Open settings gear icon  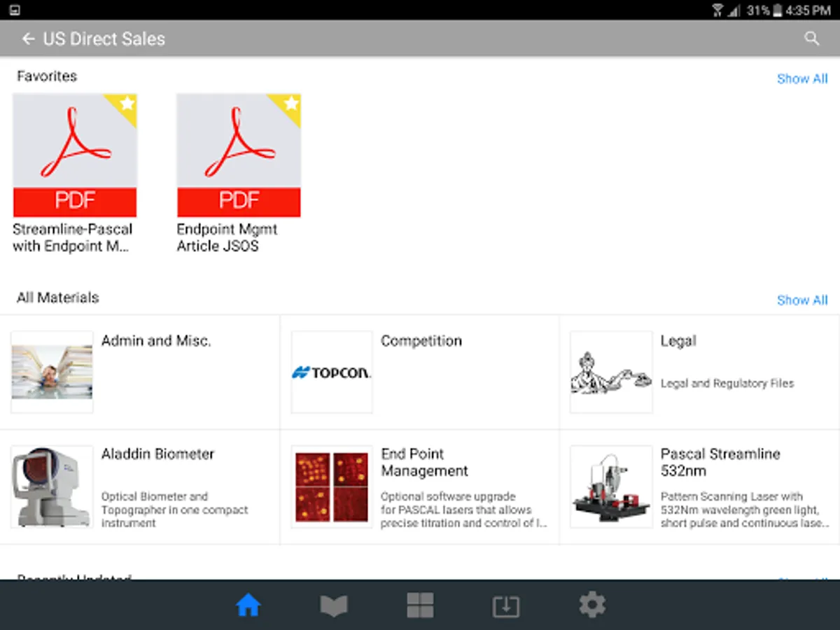pyautogui.click(x=591, y=605)
